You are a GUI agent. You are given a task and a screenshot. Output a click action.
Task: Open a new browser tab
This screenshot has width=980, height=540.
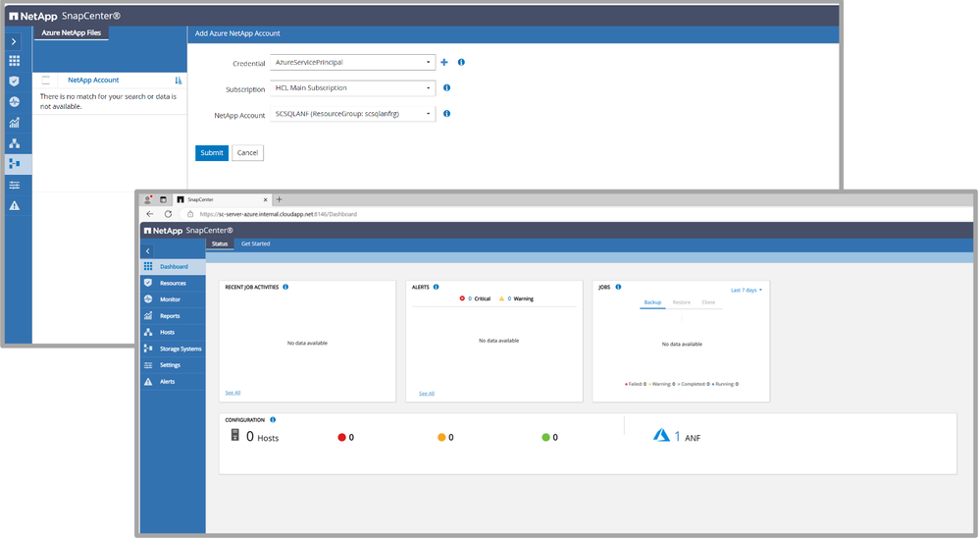[280, 199]
